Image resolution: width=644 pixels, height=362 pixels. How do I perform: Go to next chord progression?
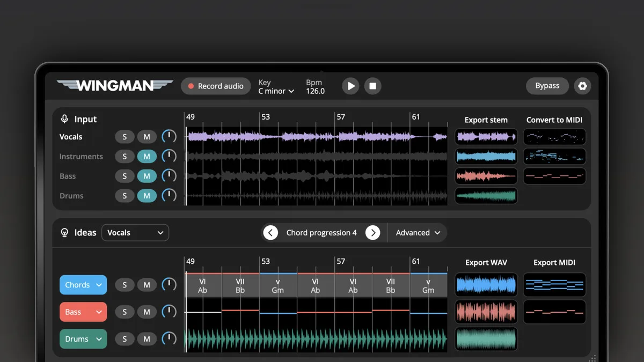tap(373, 233)
